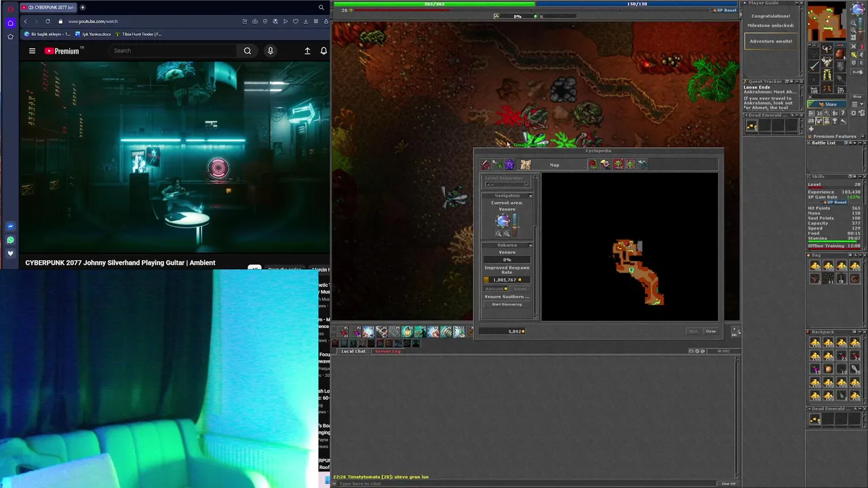This screenshot has height=488, width=868.
Task: Select the Server Log chat tab
Action: (x=387, y=351)
